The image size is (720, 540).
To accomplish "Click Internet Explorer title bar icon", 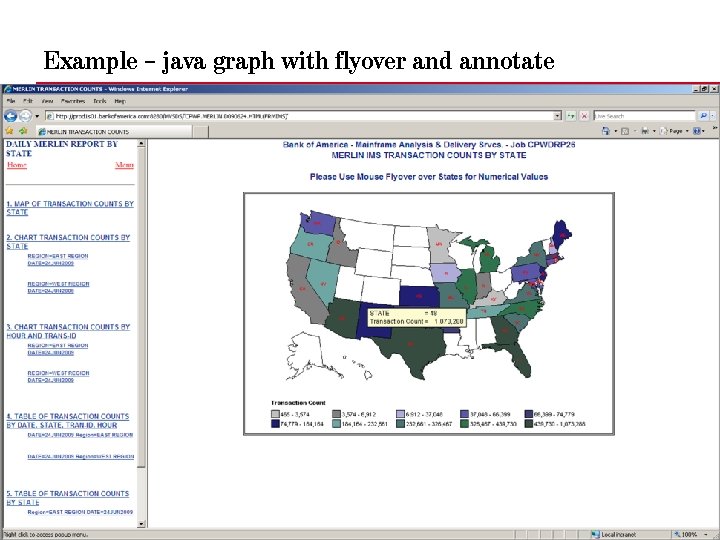I will click(8, 89).
